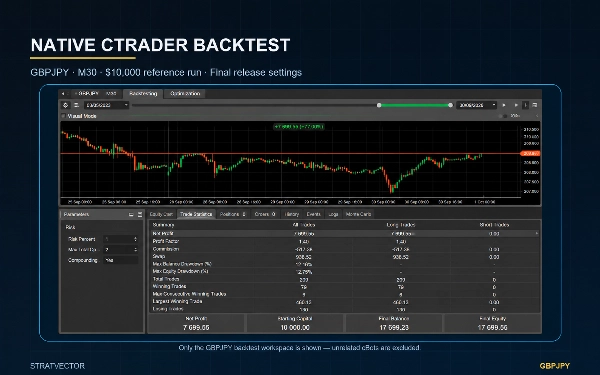Screen dimensions: 600x375
Task: Go back using the tab strip arrow
Action: pyautogui.click(x=63, y=93)
